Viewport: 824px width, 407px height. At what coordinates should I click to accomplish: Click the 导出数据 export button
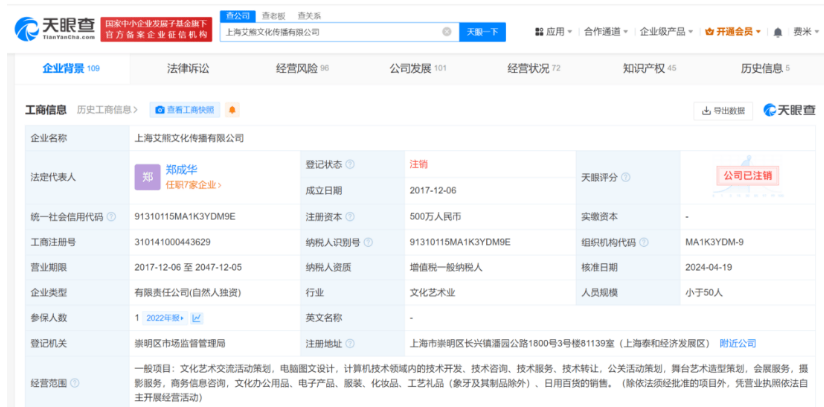coord(723,110)
